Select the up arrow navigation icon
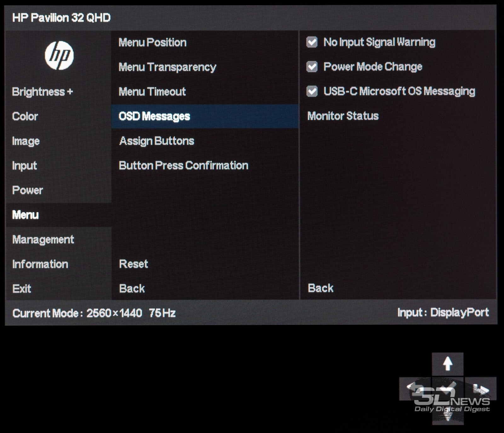Image resolution: width=504 pixels, height=433 pixels. pyautogui.click(x=448, y=364)
